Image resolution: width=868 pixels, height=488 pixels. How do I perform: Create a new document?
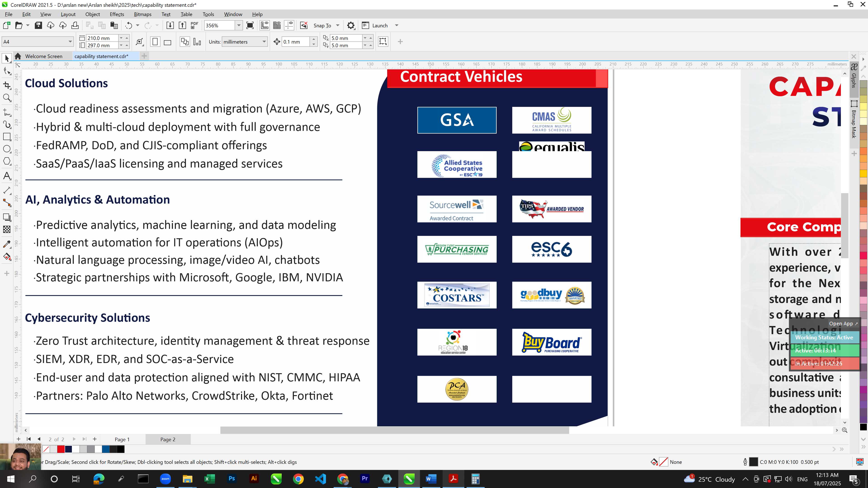pos(6,25)
